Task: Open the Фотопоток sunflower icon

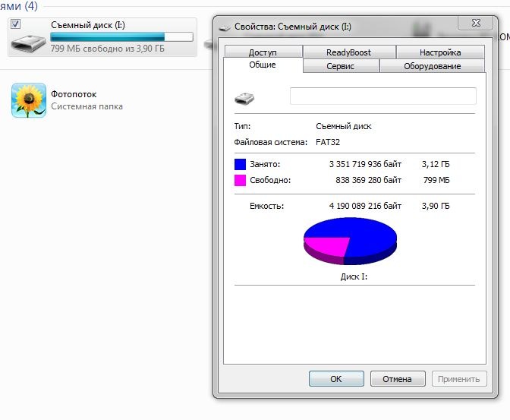Action: (x=29, y=100)
